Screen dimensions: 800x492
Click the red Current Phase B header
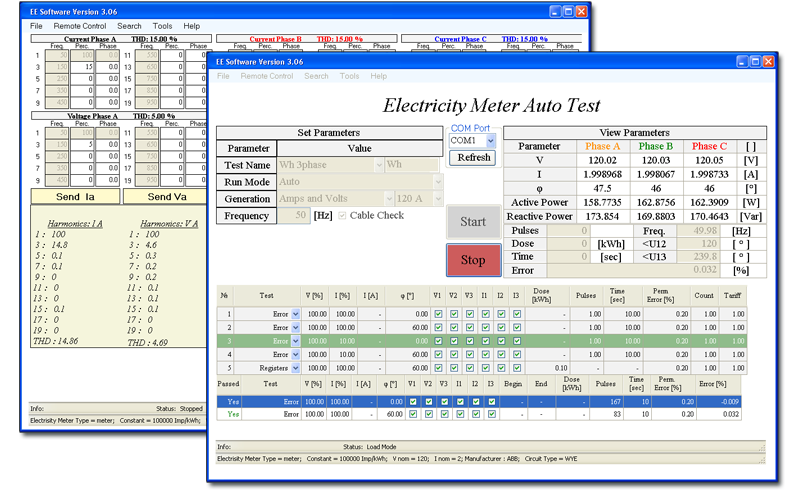pos(276,39)
